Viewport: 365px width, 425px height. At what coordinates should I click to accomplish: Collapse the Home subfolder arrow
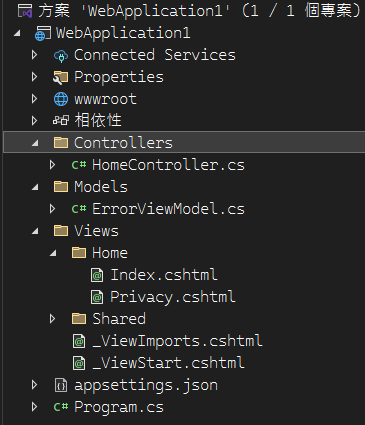(x=53, y=253)
